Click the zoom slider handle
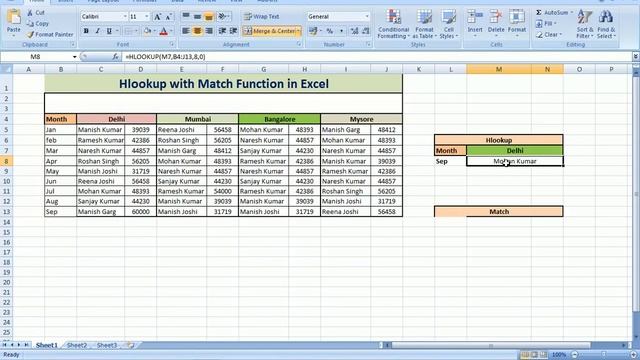 tap(604, 355)
